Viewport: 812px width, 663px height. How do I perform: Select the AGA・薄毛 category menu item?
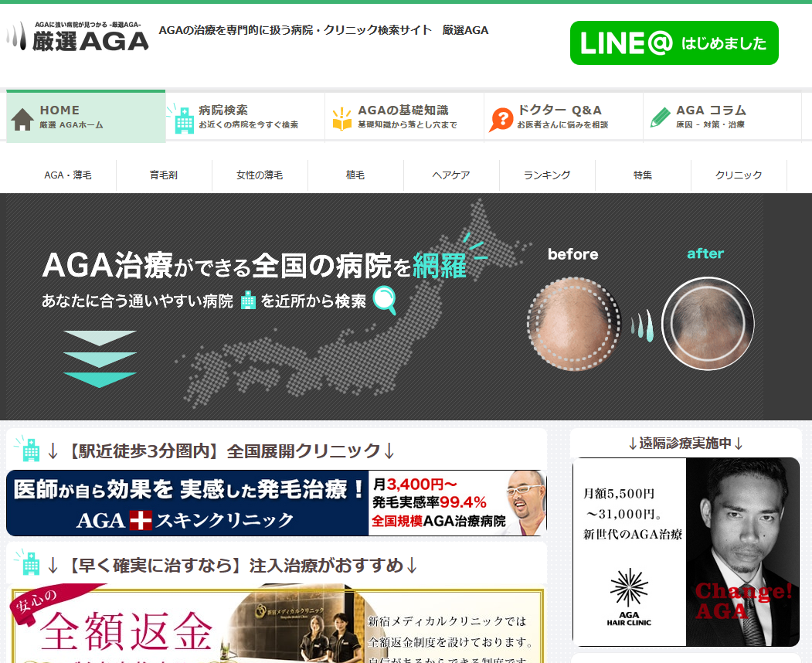pyautogui.click(x=68, y=175)
